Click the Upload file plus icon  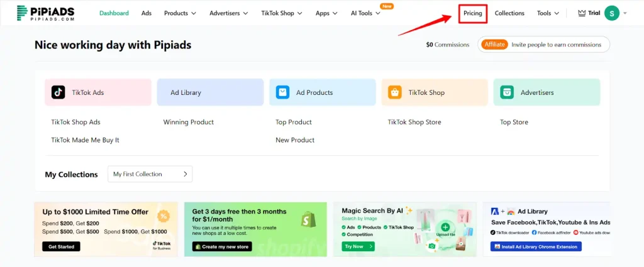click(445, 227)
